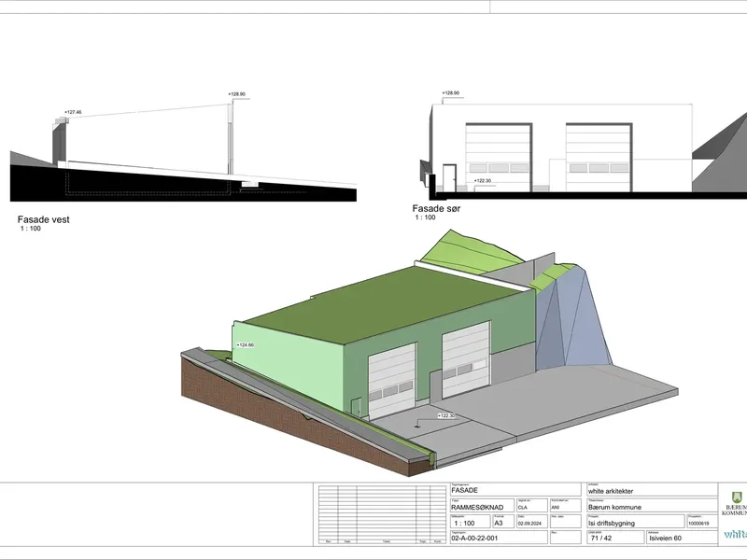Select the '+127.46' elevation label
Screen dimensions: 747x560
click(73, 112)
